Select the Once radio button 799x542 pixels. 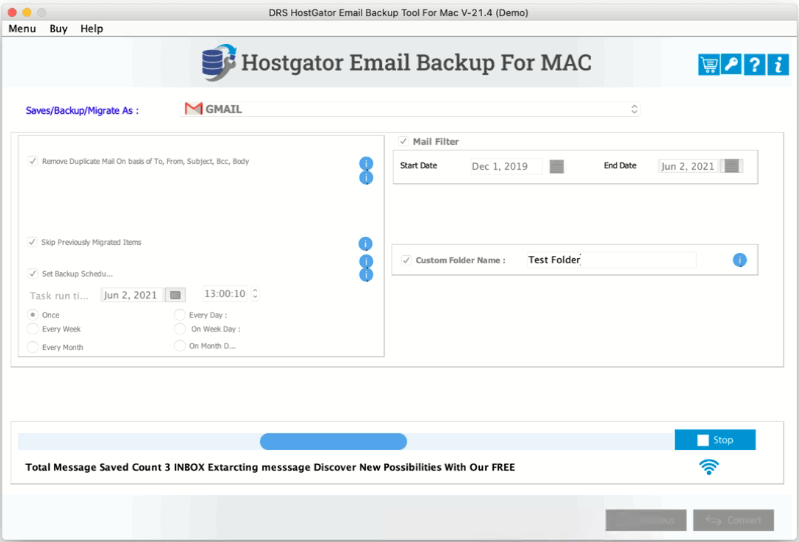(x=33, y=315)
